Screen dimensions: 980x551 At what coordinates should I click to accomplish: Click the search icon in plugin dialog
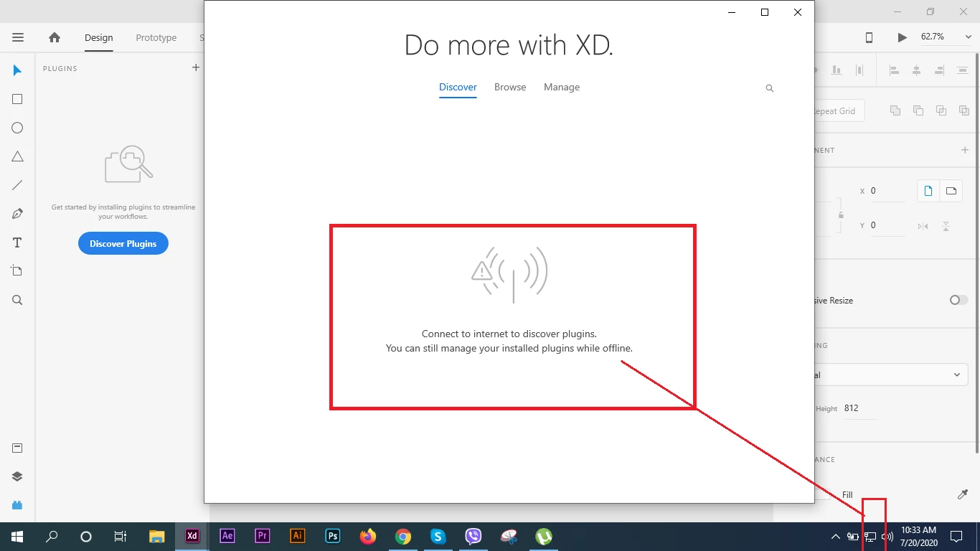coord(770,88)
